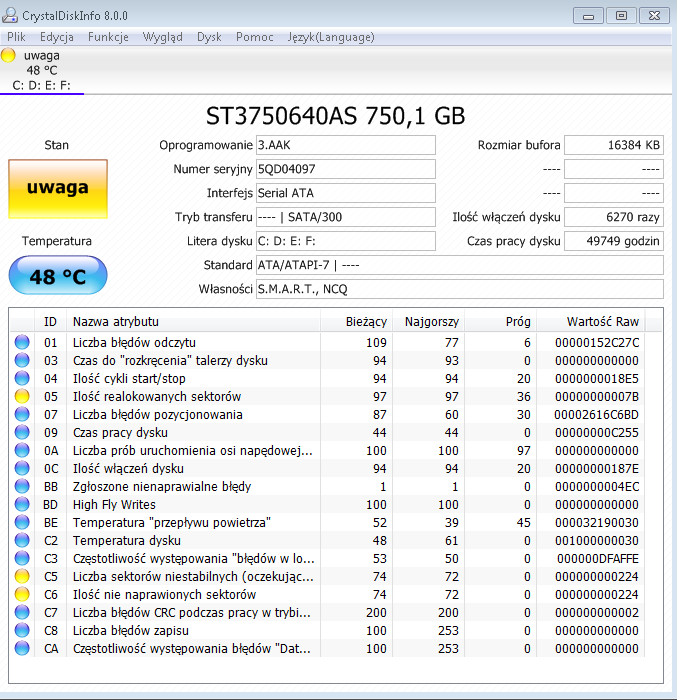
Task: Click status icon for attribute BB
Action: pyautogui.click(x=22, y=487)
